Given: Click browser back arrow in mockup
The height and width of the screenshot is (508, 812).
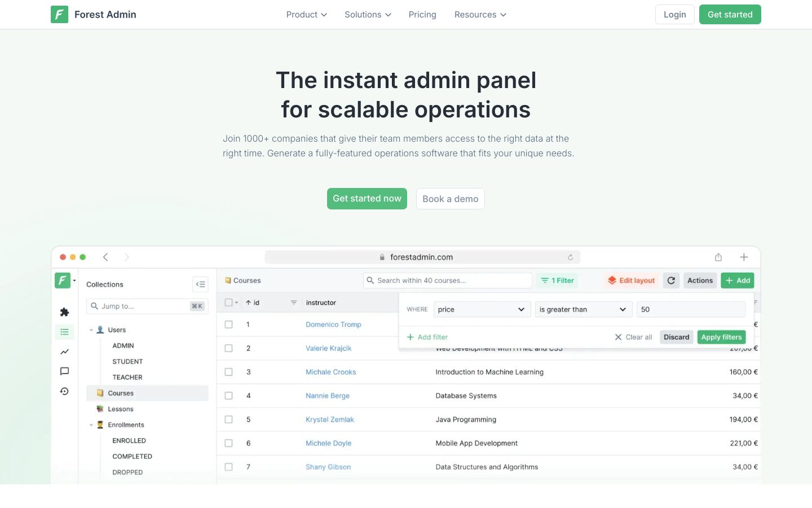Looking at the screenshot, I should tap(105, 257).
